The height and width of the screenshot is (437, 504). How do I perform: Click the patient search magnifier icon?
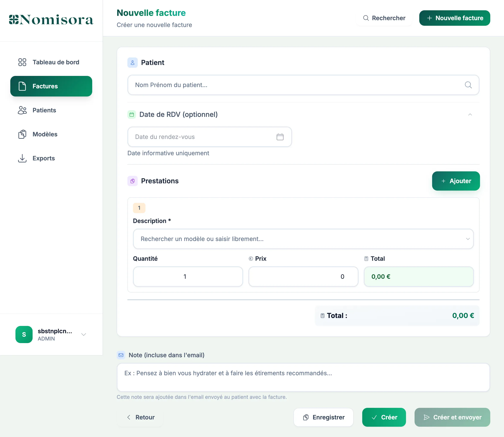click(x=468, y=85)
